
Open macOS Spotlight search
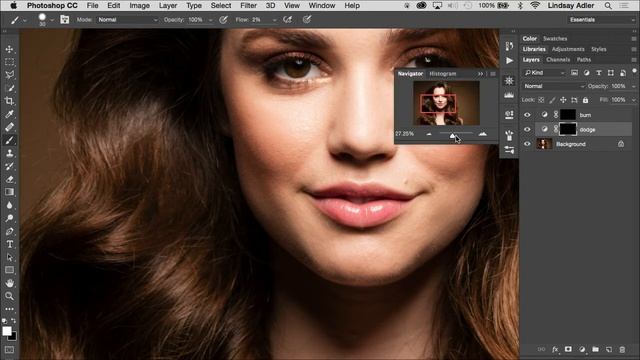608,6
